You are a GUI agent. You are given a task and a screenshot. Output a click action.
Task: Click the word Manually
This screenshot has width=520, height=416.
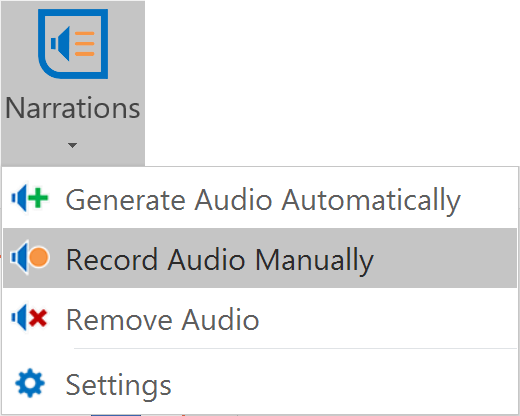[314, 261]
